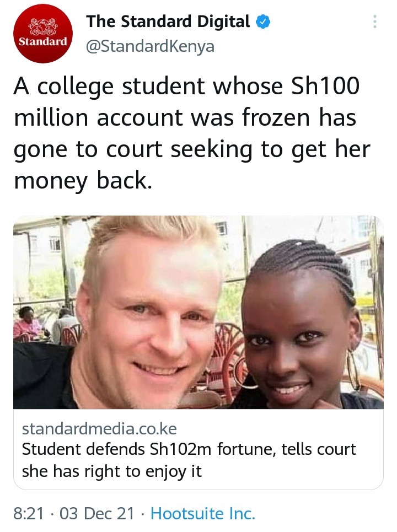Click the 03 Dec 21 date
This screenshot has height=532, width=397.
(97, 513)
